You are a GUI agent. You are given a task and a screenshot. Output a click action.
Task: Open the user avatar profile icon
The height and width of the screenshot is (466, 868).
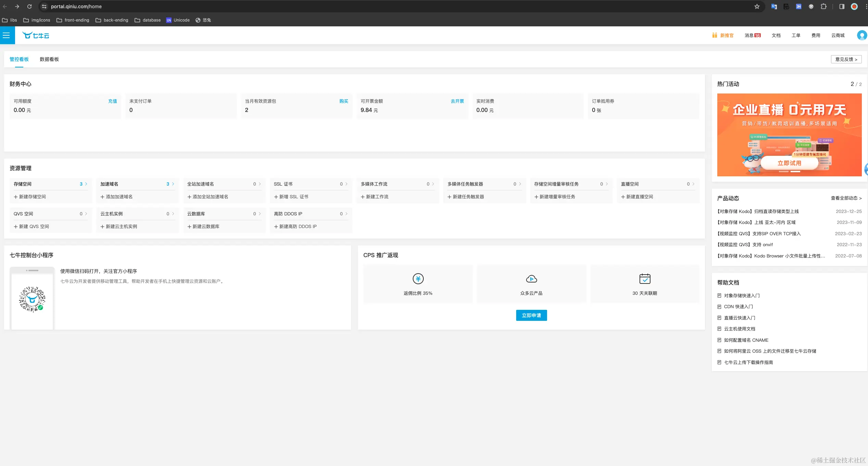861,35
